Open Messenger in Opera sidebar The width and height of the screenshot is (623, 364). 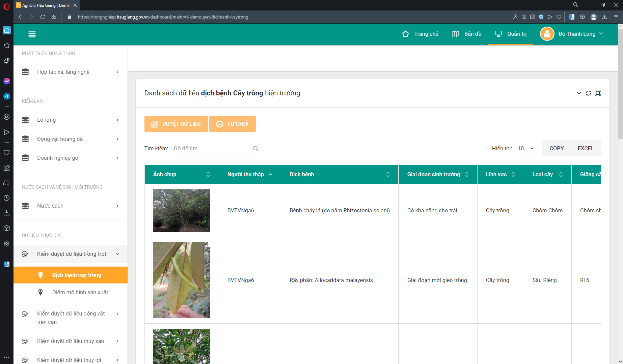(6, 81)
